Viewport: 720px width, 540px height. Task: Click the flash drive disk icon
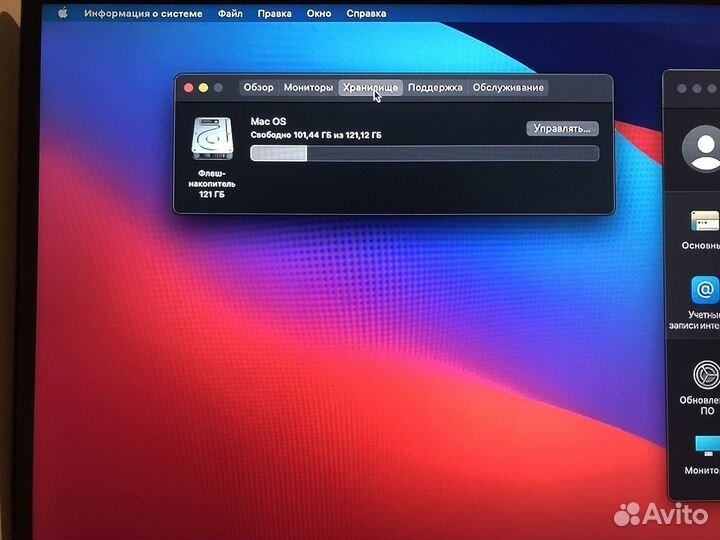[211, 141]
